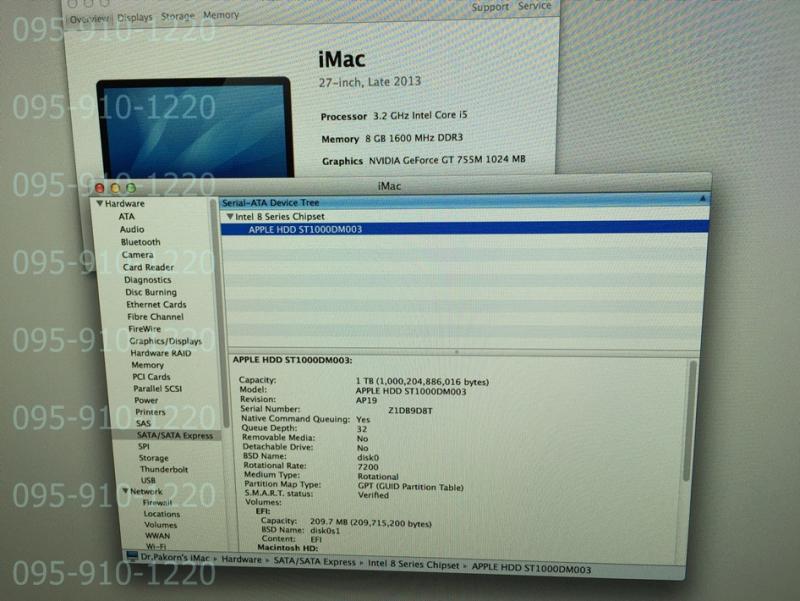
Task: Select Memory in the System Information sidebar
Action: tap(148, 365)
